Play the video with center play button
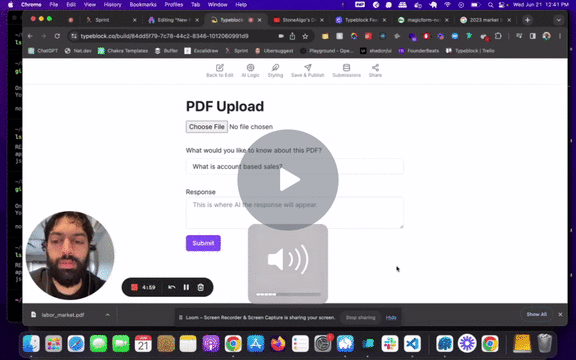 tap(288, 180)
